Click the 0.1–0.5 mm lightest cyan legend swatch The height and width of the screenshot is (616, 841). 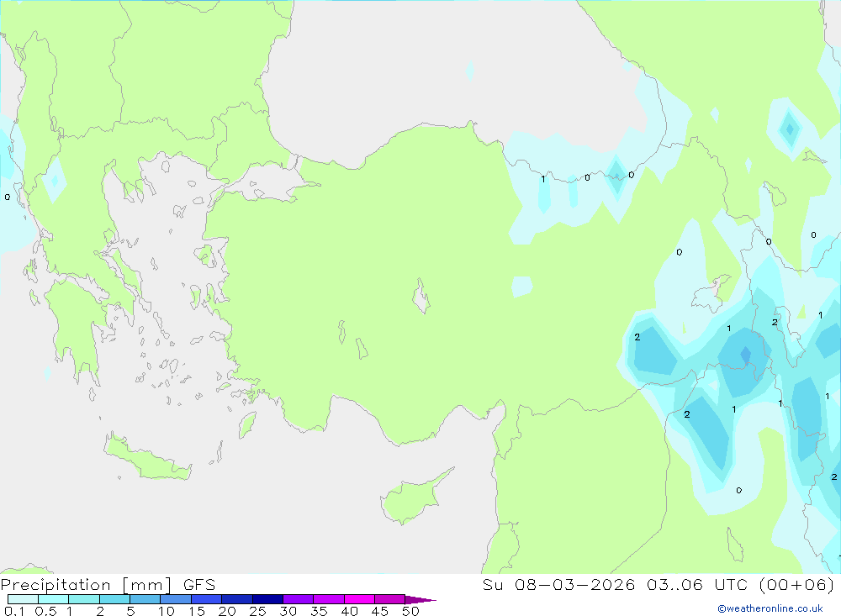pyautogui.click(x=23, y=599)
